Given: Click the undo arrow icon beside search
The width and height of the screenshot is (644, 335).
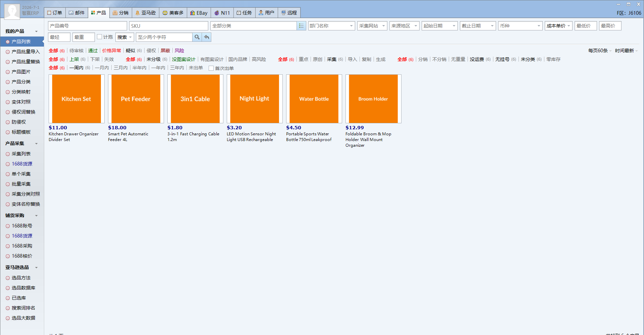Looking at the screenshot, I should (x=207, y=37).
